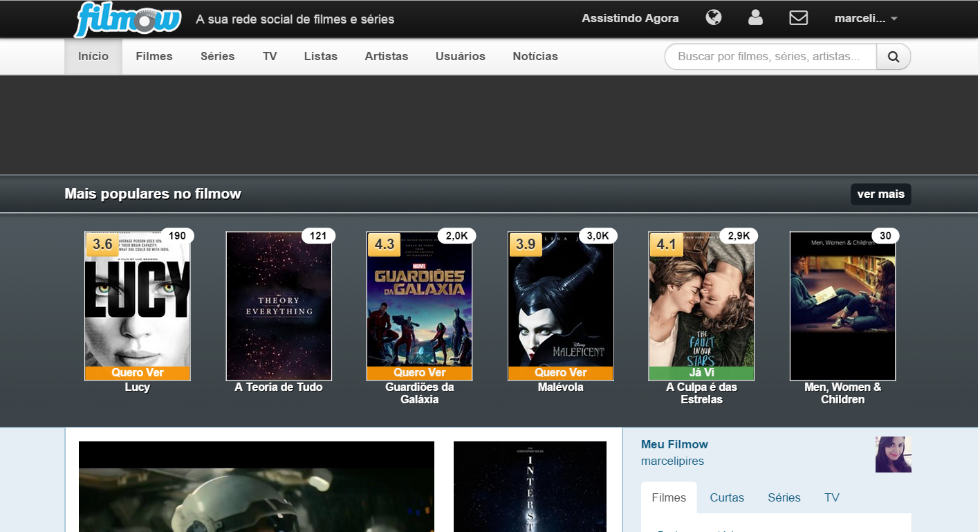Open the Men, Women & Children poster
The height and width of the screenshot is (532, 980).
(x=843, y=306)
